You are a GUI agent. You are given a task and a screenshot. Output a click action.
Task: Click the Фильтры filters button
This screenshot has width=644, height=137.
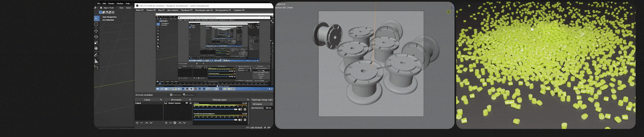[189, 95]
